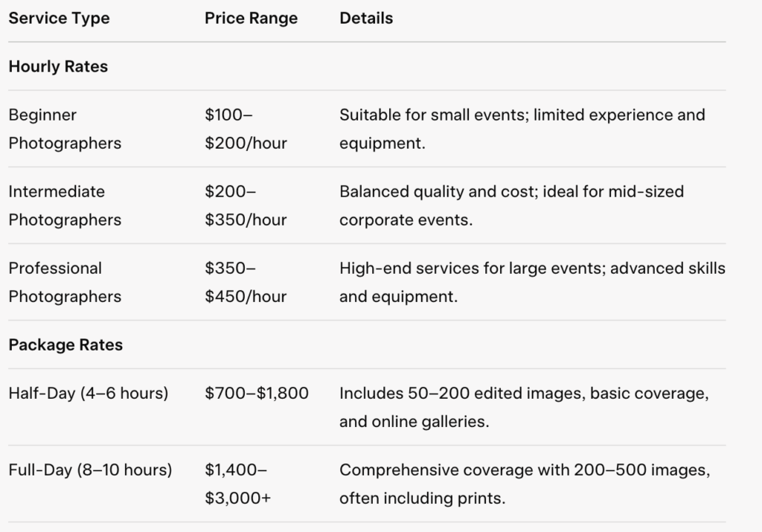Viewport: 762px width, 532px height.
Task: Click the $200–$350/hour price cell
Action: click(246, 205)
